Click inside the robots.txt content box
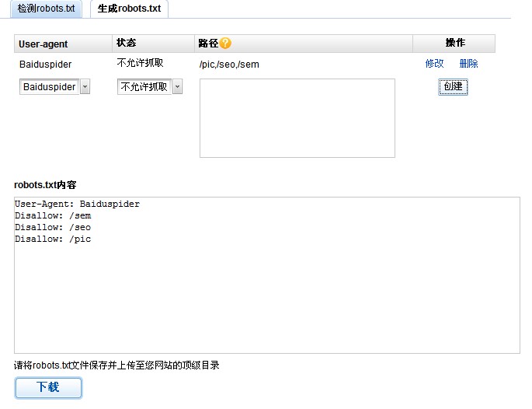Image resolution: width=532 pixels, height=409 pixels. [267, 275]
